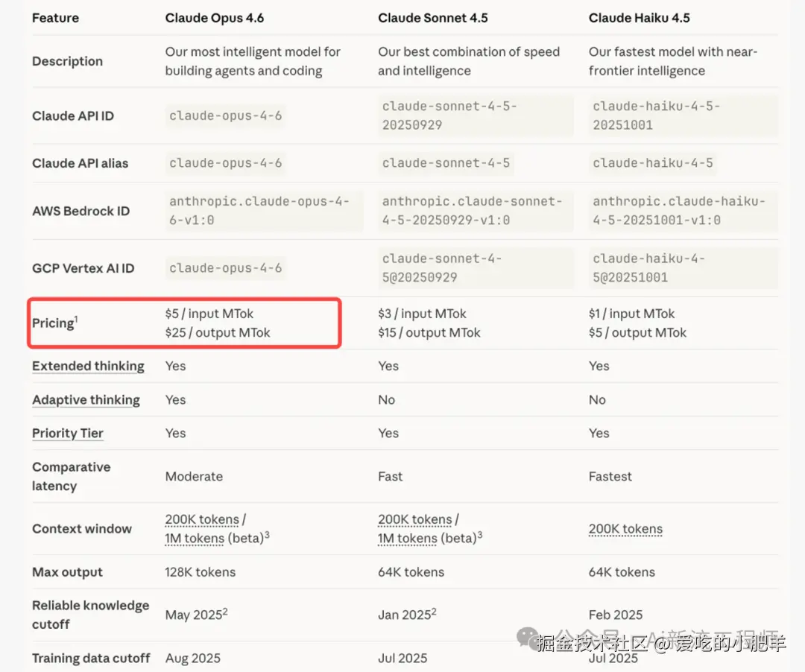Click the Haiku description about near-frontier intelligence
The width and height of the screenshot is (805, 672).
coord(673,61)
